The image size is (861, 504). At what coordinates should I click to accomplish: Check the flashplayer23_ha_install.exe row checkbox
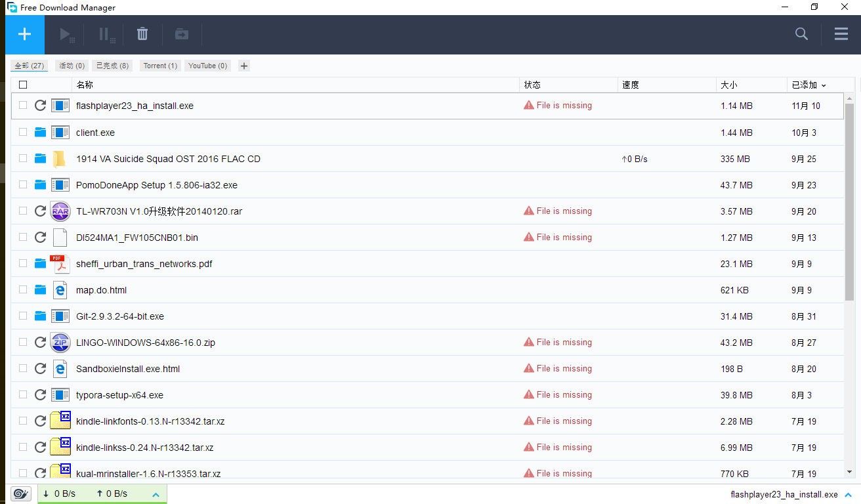tap(23, 106)
